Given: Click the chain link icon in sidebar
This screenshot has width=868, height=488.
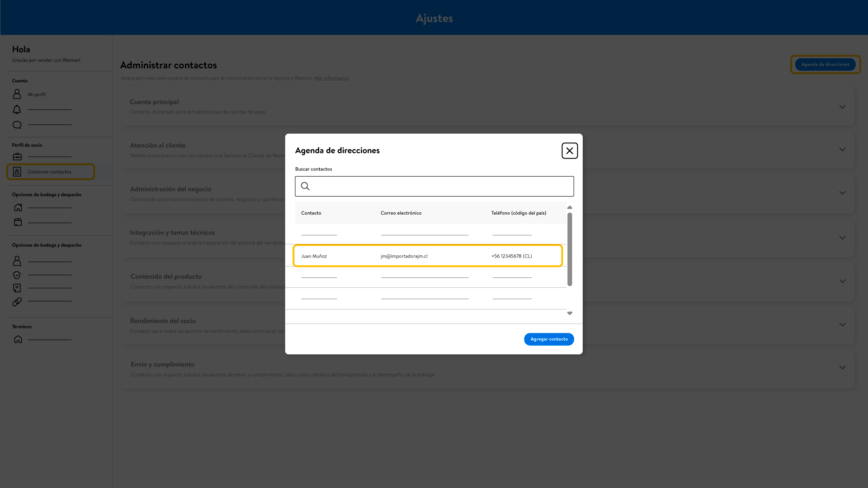Looking at the screenshot, I should [17, 302].
